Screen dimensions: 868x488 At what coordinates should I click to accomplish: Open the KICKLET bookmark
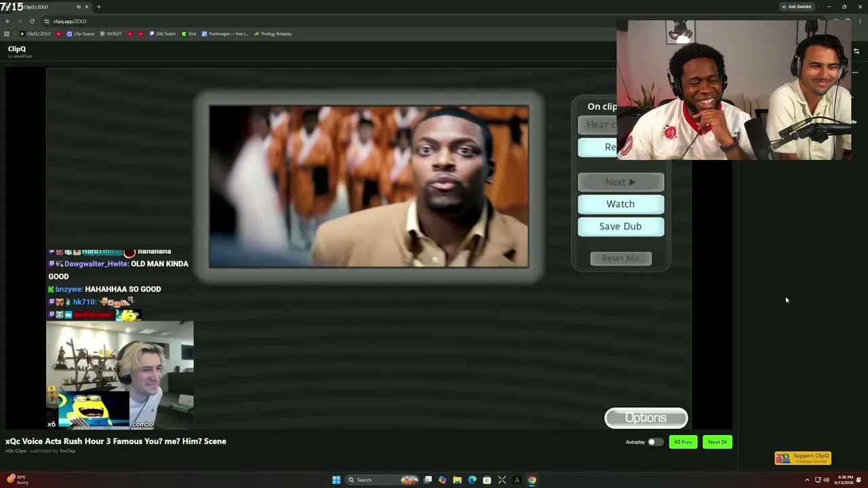(x=111, y=34)
